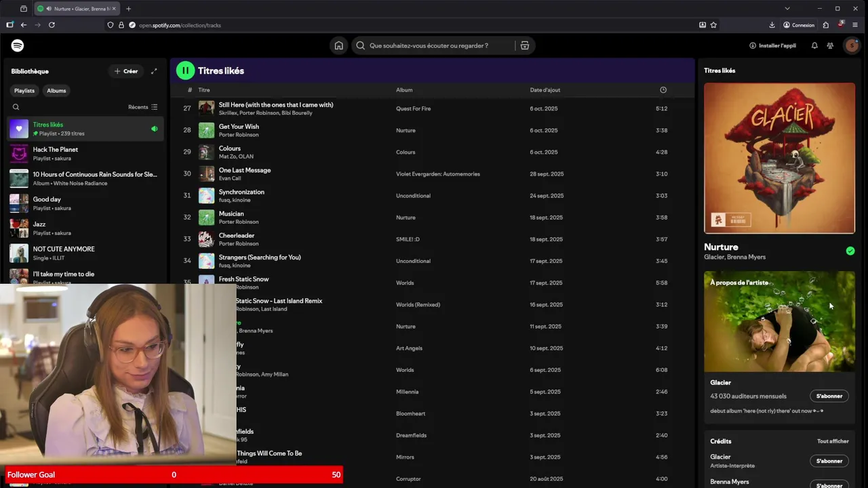Click the Spotify logo
This screenshot has width=868, height=488.
pos(18,45)
